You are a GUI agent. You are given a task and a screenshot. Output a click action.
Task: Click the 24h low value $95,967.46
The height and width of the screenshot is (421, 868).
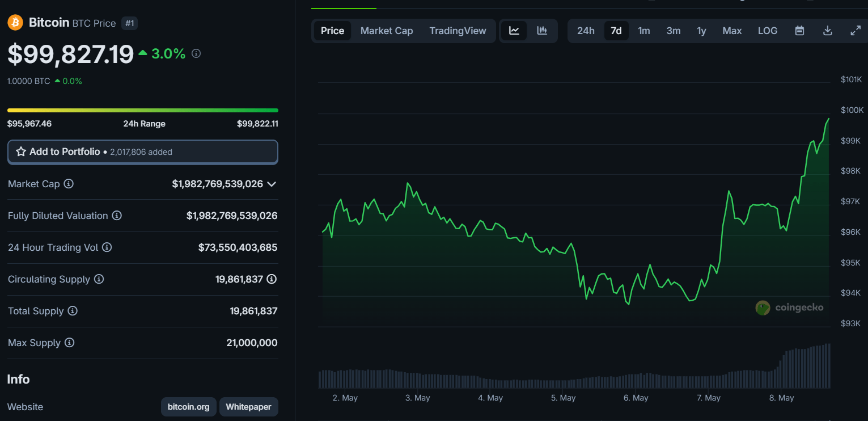pos(29,124)
